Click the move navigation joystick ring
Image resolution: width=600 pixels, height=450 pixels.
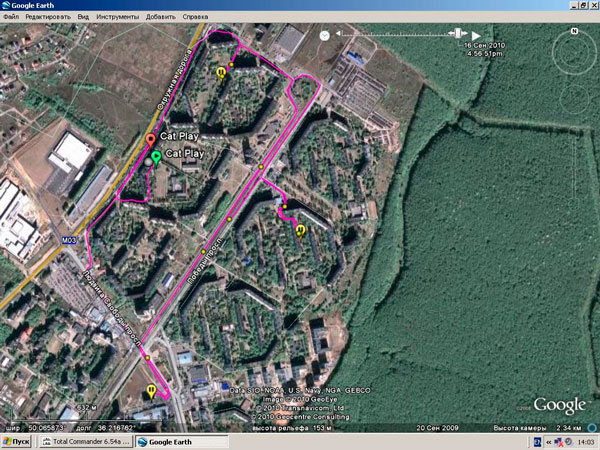point(574,99)
